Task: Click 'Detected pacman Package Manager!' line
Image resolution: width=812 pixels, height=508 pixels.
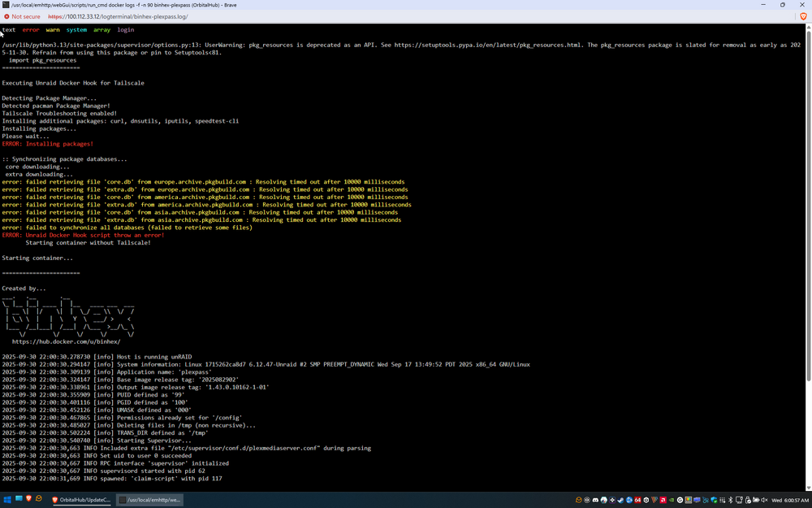Action: [x=56, y=106]
